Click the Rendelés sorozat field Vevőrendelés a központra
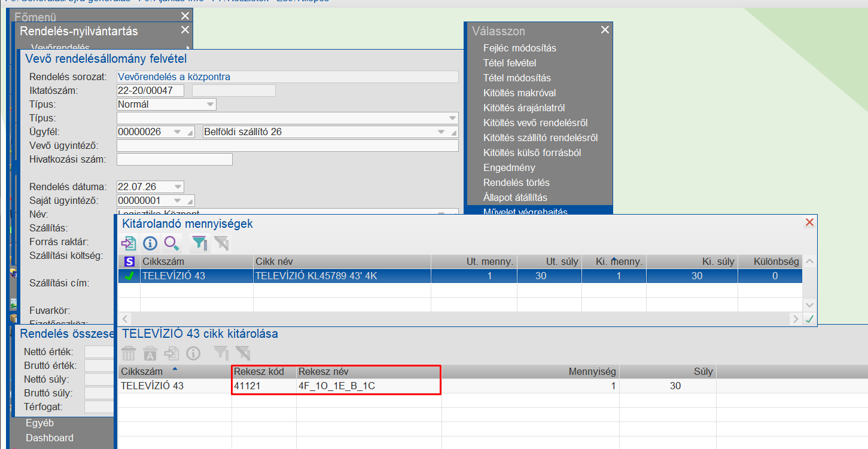The height and width of the screenshot is (449, 868). coord(288,77)
